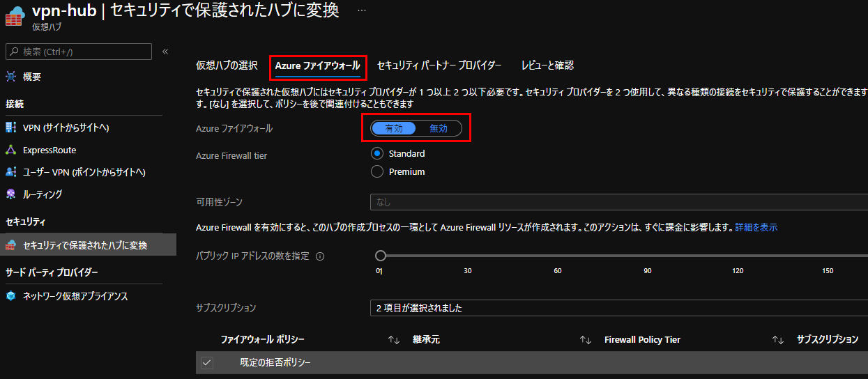This screenshot has width=868, height=379.
Task: Switch to 仮想ハブの選択 tab
Action: coord(227,65)
